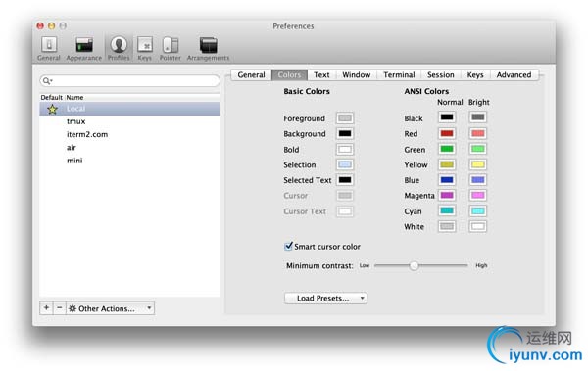Image resolution: width=588 pixels, height=371 pixels.
Task: Select the mini profile
Action: [129, 161]
